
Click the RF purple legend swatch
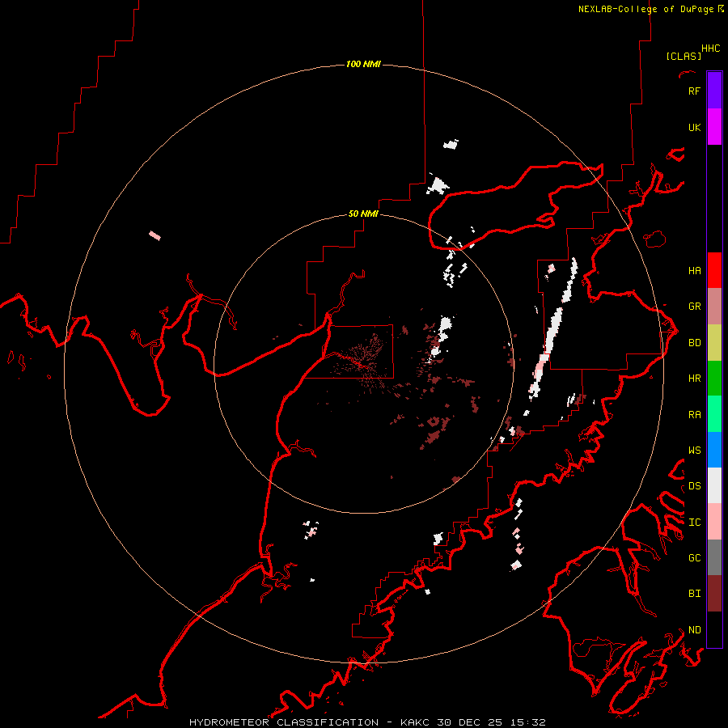(714, 91)
